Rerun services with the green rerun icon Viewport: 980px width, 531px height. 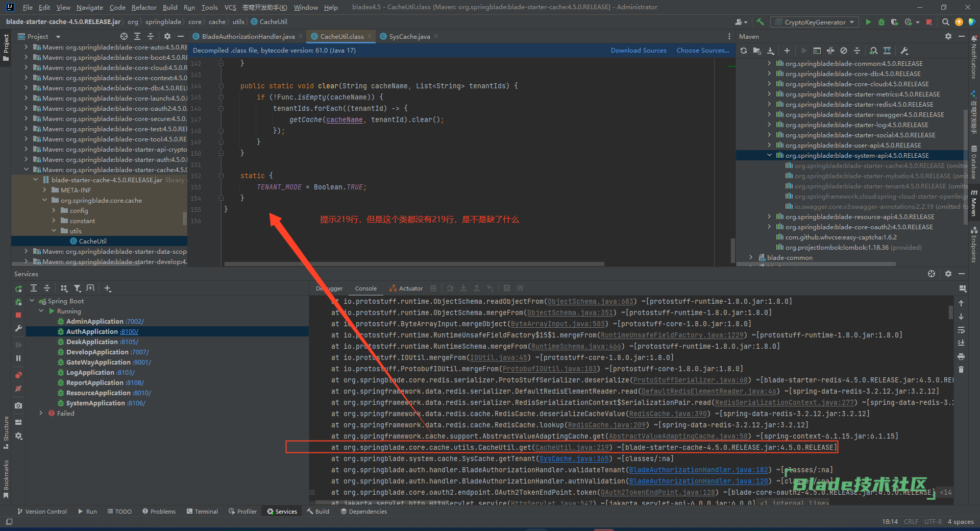18,288
